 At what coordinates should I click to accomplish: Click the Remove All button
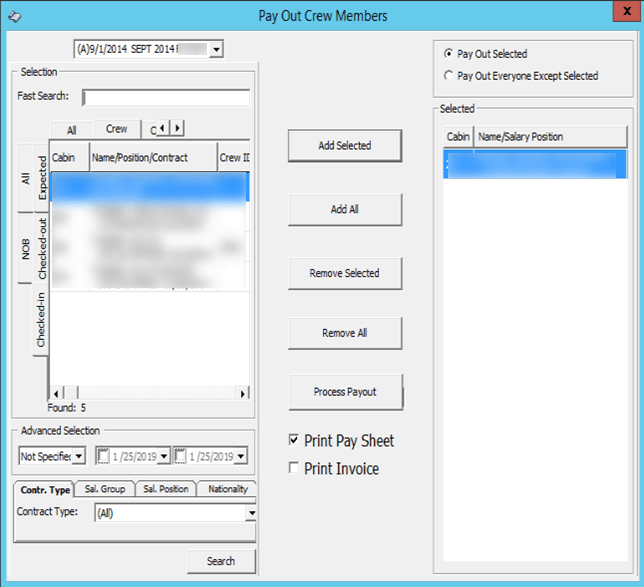tap(345, 333)
